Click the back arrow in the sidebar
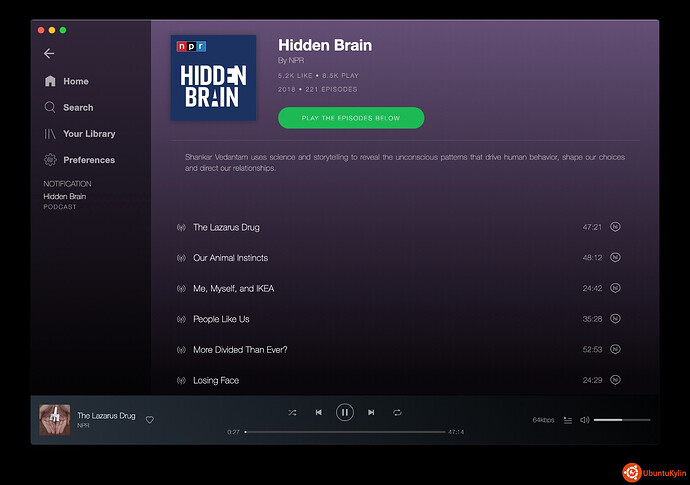690x485 pixels. pos(49,54)
